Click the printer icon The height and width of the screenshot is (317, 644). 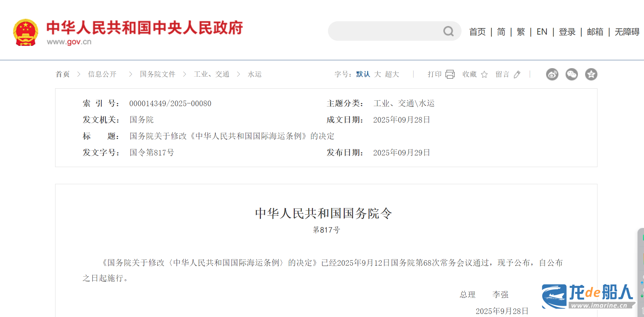(450, 74)
